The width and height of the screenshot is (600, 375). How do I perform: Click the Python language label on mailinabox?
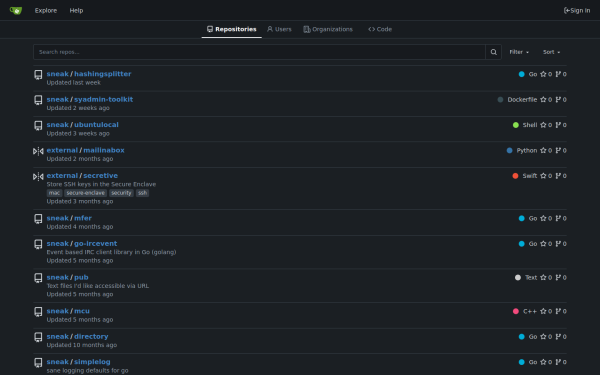click(x=527, y=150)
